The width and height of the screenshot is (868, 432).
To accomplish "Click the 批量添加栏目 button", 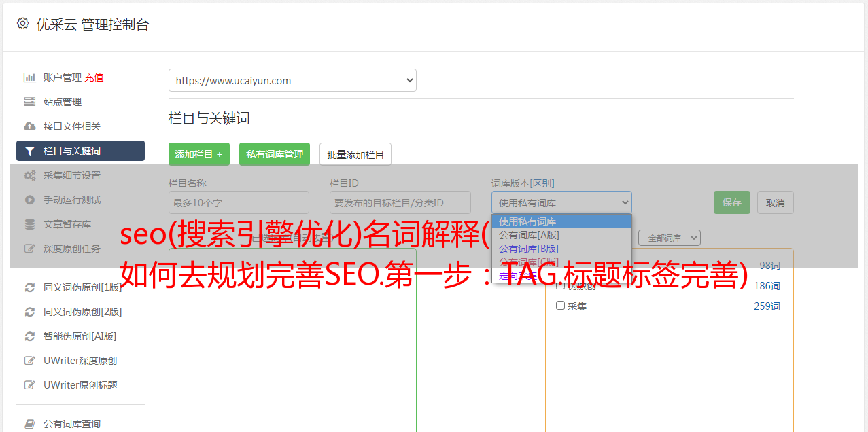I will coord(355,154).
